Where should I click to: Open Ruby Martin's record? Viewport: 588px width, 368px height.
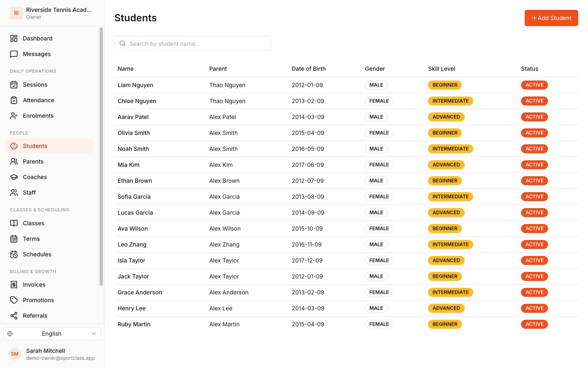[346, 324]
